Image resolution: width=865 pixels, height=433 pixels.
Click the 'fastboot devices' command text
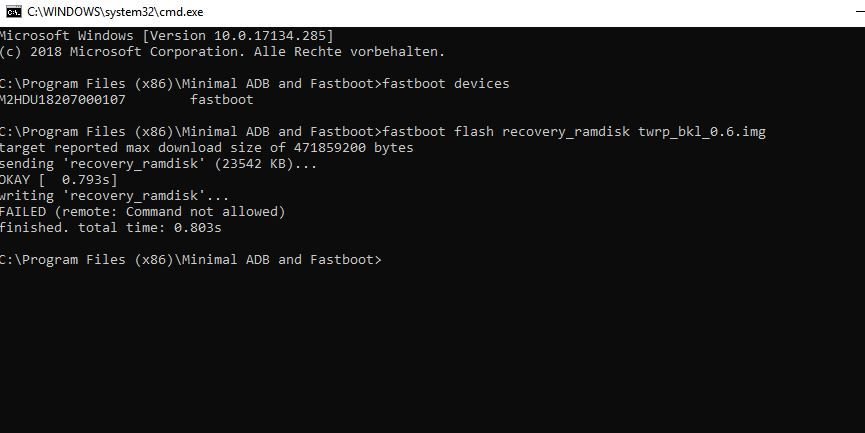[x=446, y=84]
